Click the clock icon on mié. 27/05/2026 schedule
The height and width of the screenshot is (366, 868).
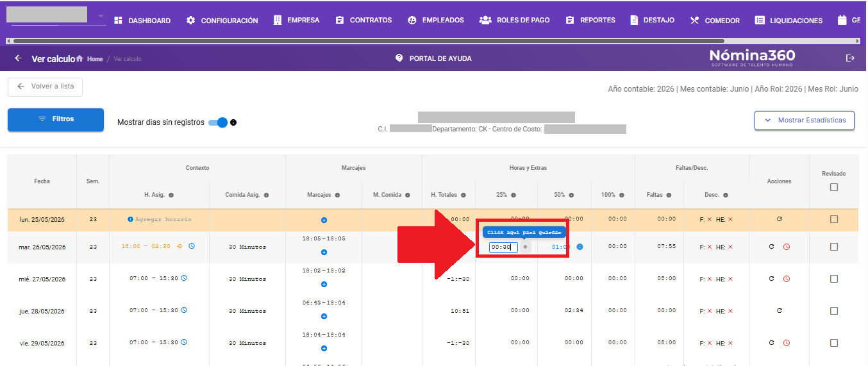tap(184, 278)
